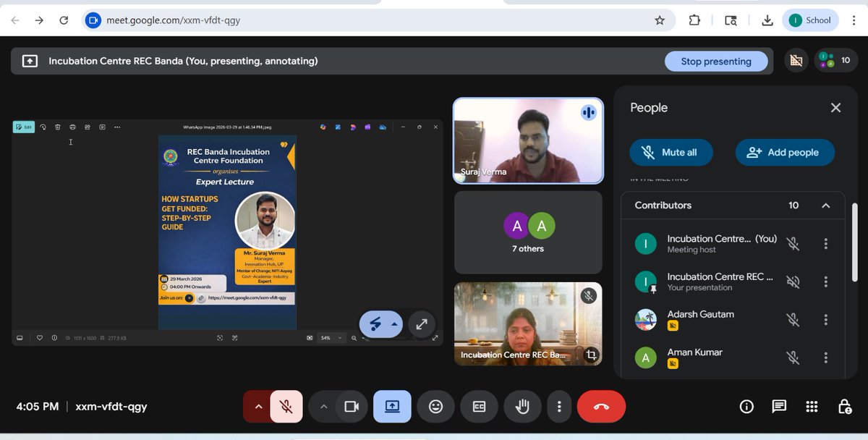The image size is (868, 440).
Task: Mute Adarsh Gautam's microphone
Action: pos(793,319)
